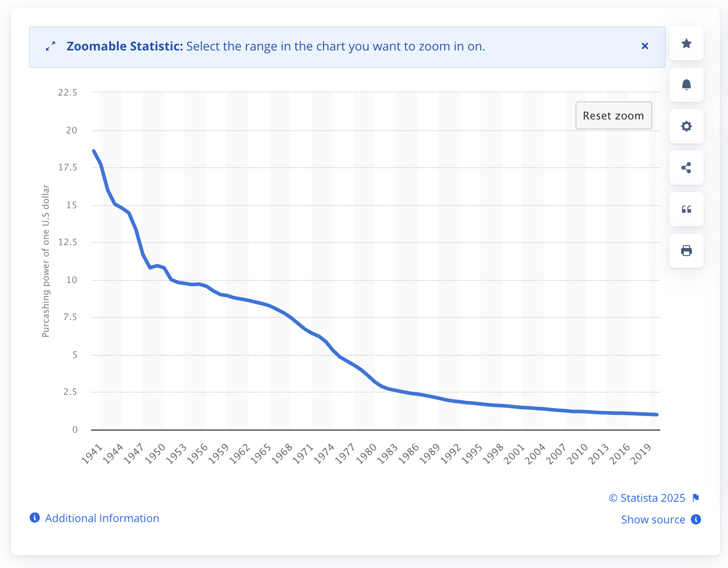Click the expand arrows icon in banner
Image resolution: width=728 pixels, height=568 pixels.
tap(51, 46)
